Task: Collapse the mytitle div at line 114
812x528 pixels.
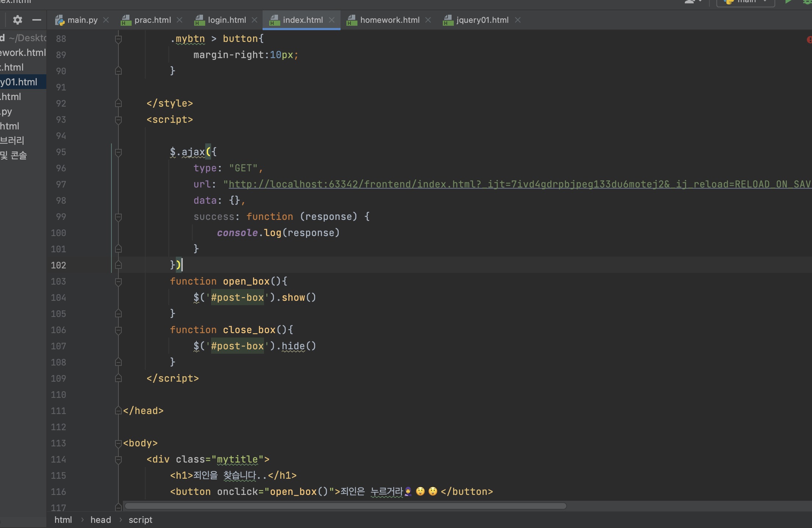Action: [x=118, y=459]
